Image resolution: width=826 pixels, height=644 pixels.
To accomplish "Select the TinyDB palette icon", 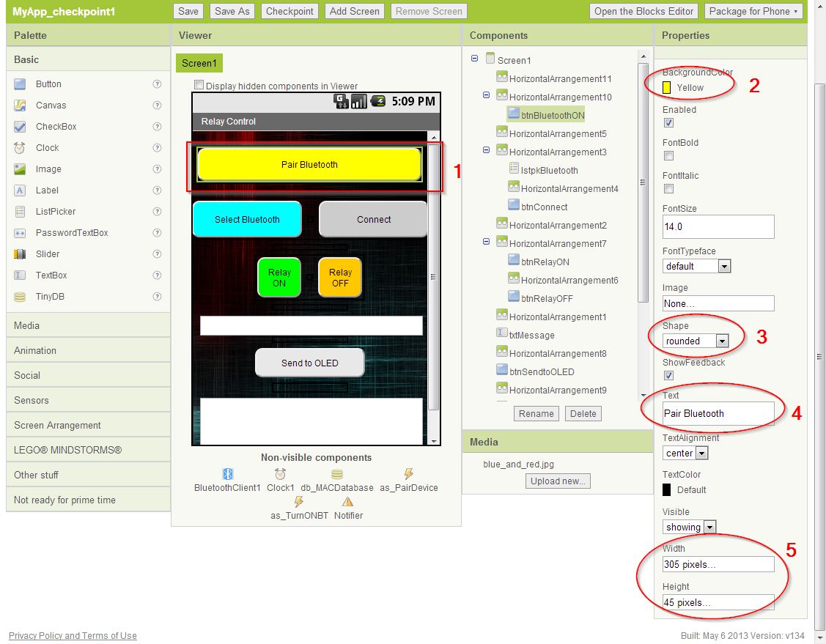I will tap(21, 297).
